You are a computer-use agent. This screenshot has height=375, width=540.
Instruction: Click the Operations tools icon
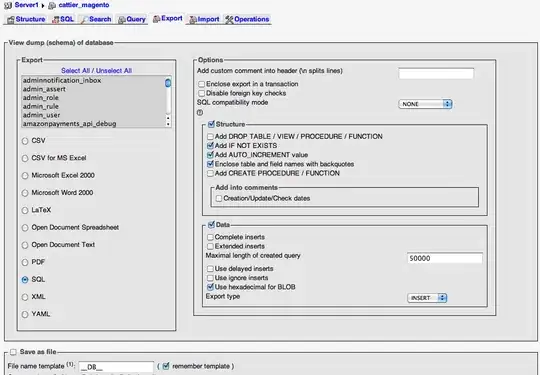click(229, 19)
